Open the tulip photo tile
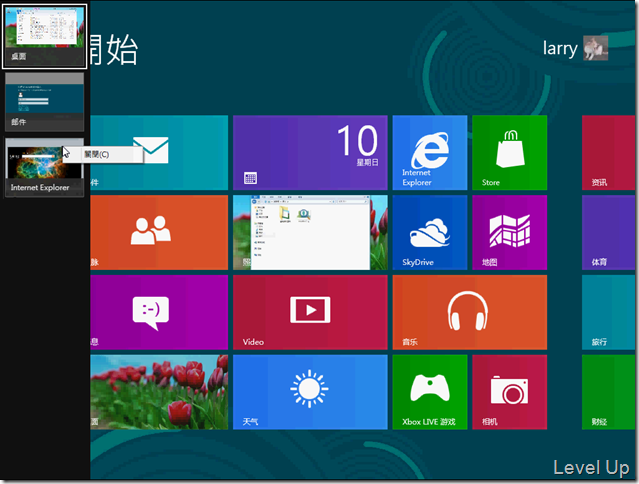 click(x=159, y=392)
